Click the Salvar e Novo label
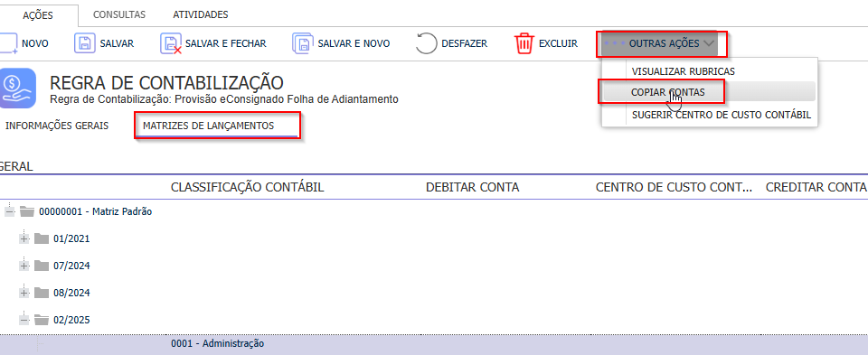The height and width of the screenshot is (355, 868). point(354,43)
